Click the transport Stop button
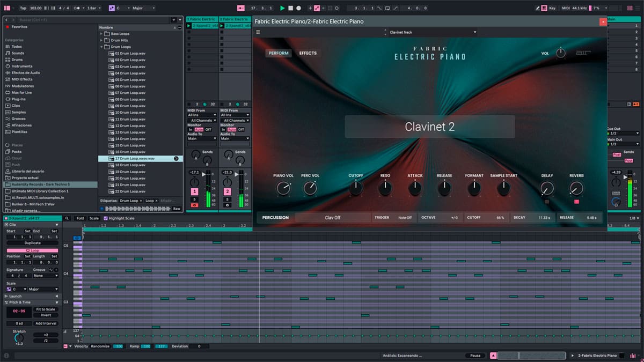This screenshot has height=362, width=644. [290, 8]
